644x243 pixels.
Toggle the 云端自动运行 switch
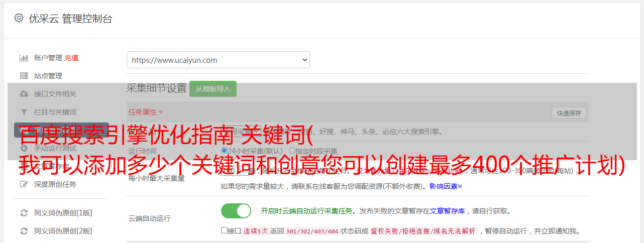(x=236, y=211)
